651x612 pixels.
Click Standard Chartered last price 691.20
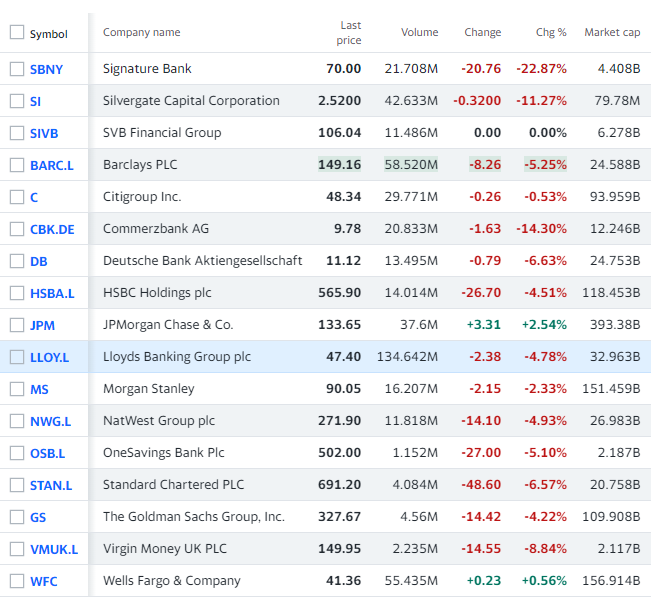(340, 485)
